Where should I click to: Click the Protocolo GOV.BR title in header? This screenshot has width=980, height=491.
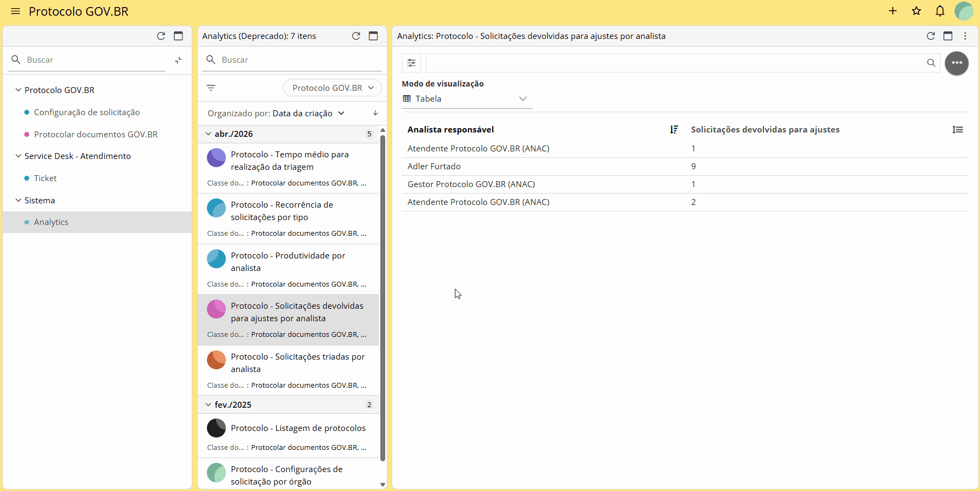click(78, 11)
